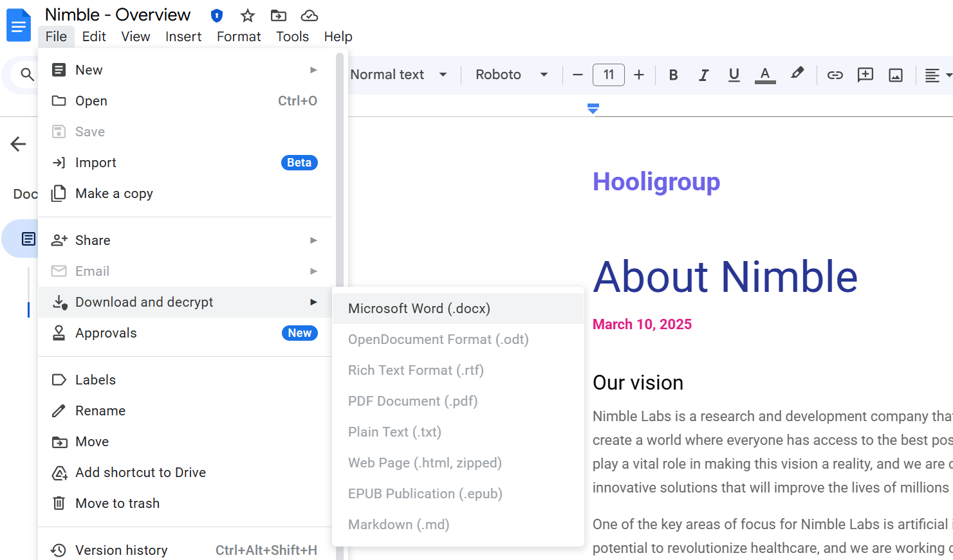The width and height of the screenshot is (953, 560).
Task: Click the Version history clock icon
Action: 59,550
